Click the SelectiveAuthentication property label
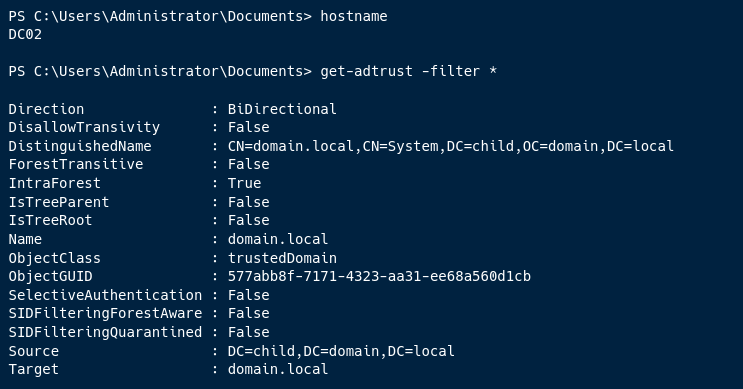Screen dimensions: 743x389 (105, 295)
